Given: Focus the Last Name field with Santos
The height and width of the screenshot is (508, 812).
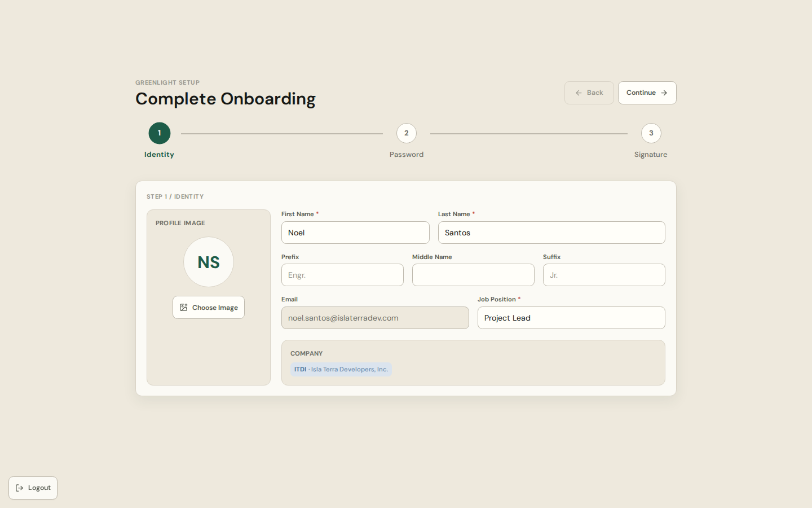Looking at the screenshot, I should (x=551, y=233).
